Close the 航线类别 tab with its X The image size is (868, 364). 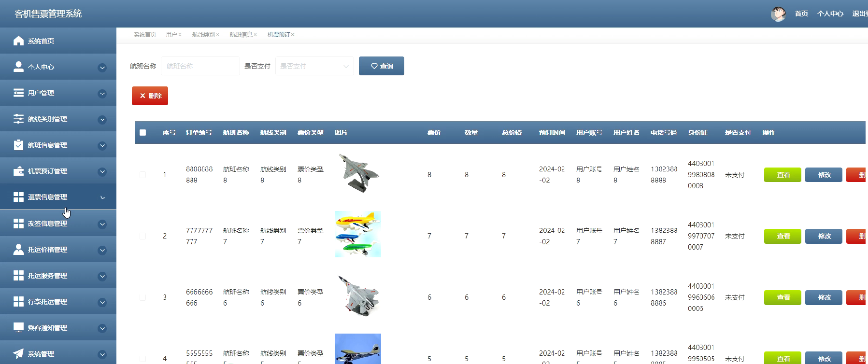217,35
